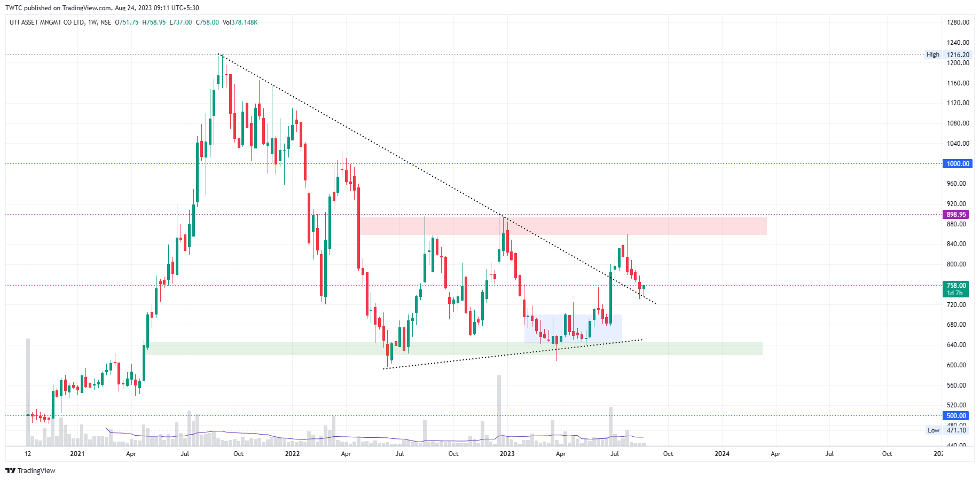The height and width of the screenshot is (480, 980).
Task: Click the 1d 7h countdown label
Action: pos(955,293)
